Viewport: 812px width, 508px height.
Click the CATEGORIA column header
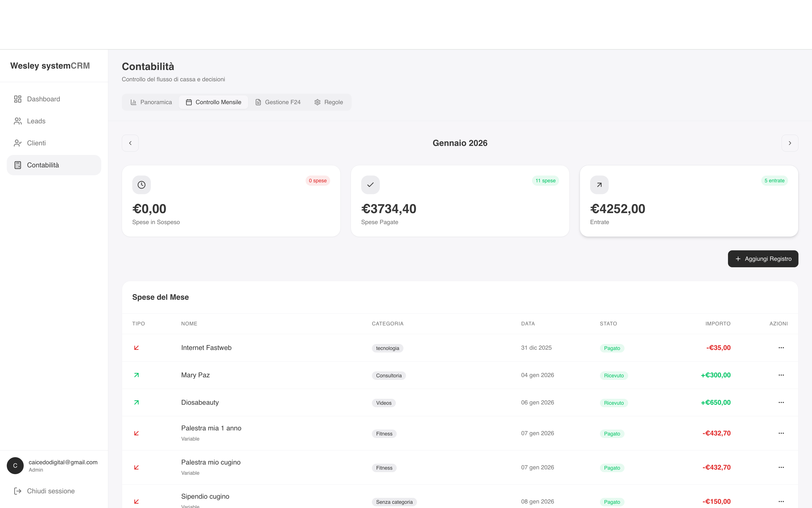click(388, 323)
